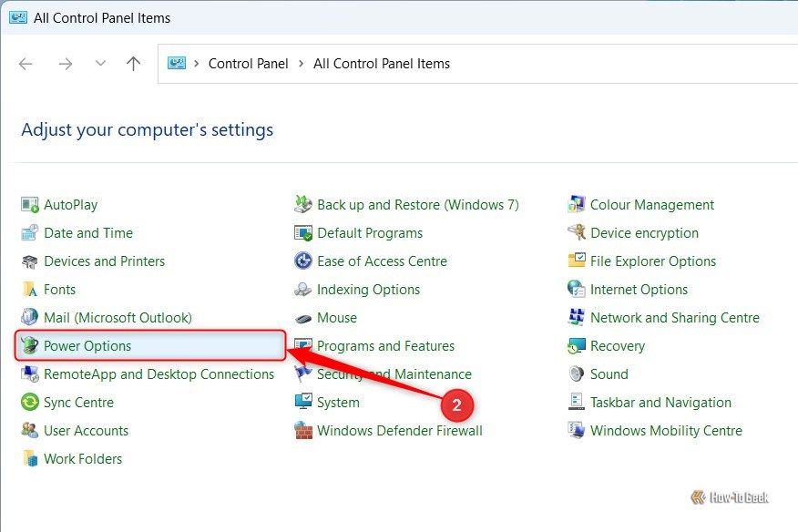Viewport: 798px width, 532px height.
Task: Open the Device encryption keys icon
Action: pyautogui.click(x=577, y=232)
